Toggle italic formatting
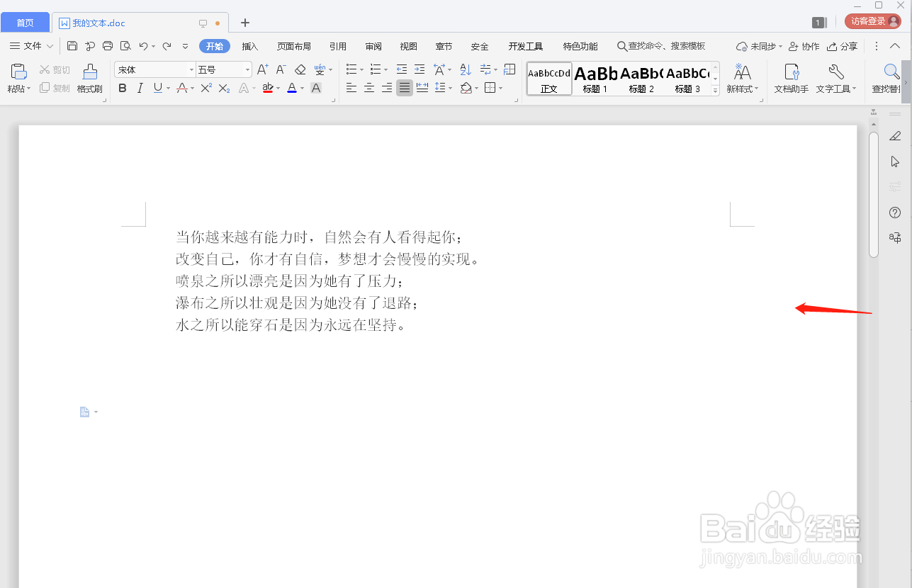912x588 pixels. click(x=140, y=88)
